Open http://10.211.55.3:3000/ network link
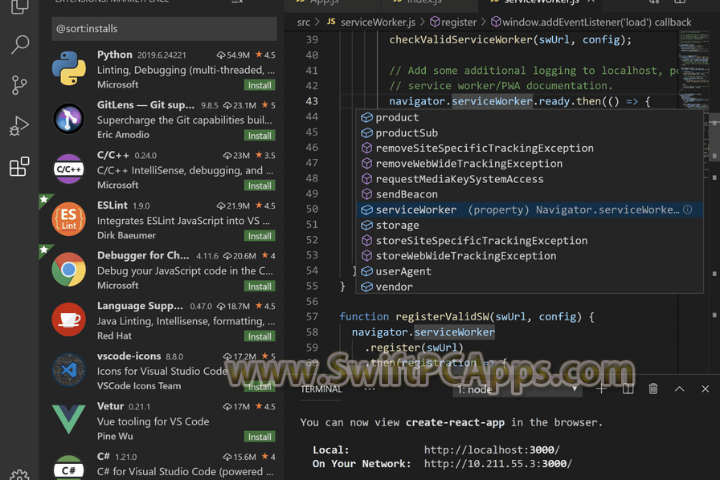The image size is (720, 480). point(498,463)
